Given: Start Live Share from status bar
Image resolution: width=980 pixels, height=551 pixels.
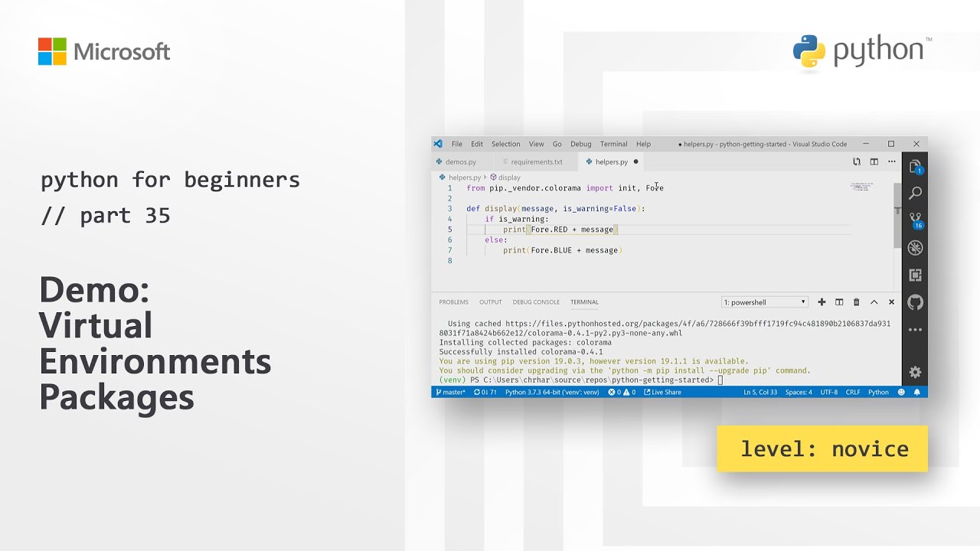Looking at the screenshot, I should [x=663, y=392].
